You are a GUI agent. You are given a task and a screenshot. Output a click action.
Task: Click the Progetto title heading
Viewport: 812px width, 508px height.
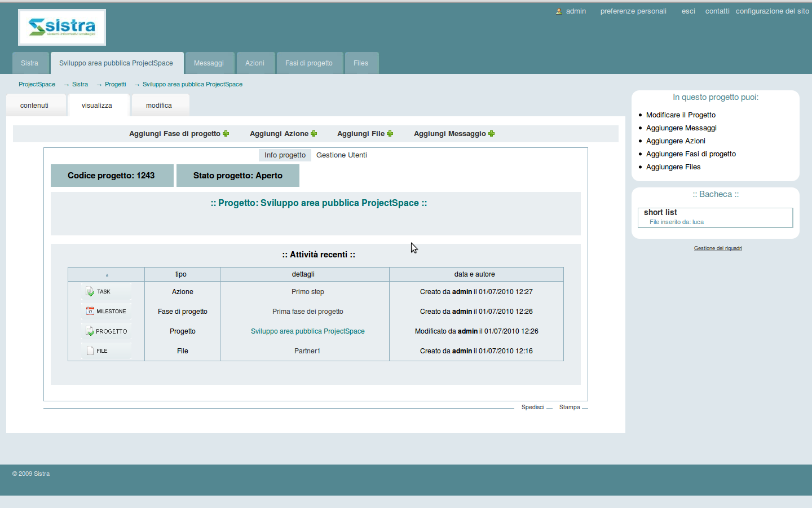(x=319, y=203)
